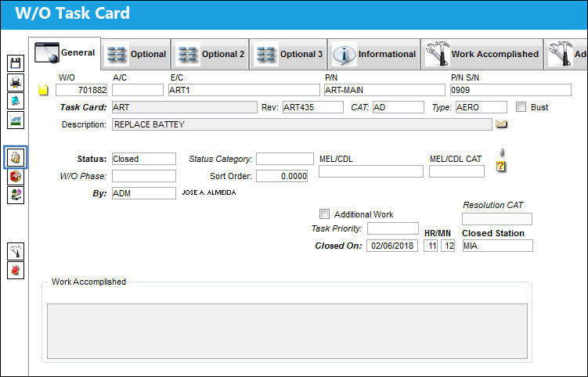Click the empty W/O Phase field
Screen dimensions: 588x377
(x=143, y=176)
